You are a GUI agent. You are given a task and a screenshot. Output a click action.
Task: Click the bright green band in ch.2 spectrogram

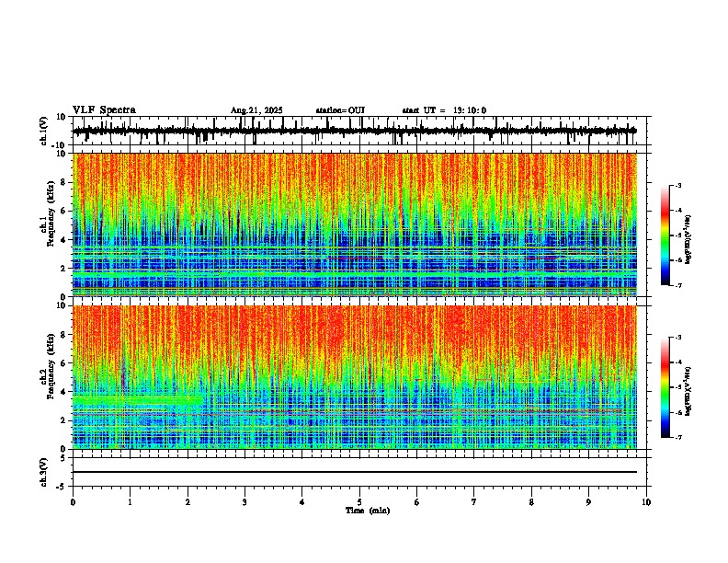[138, 399]
